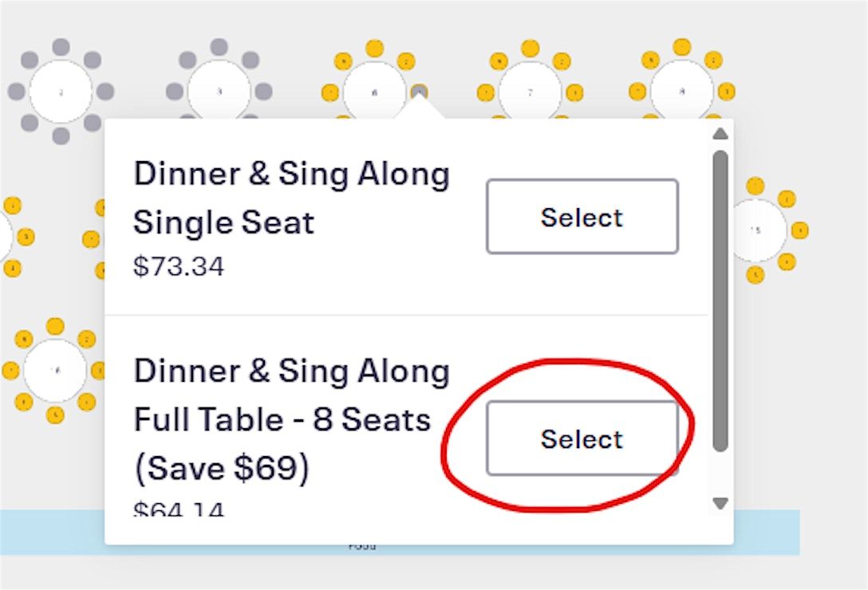Click the popup's scroll down arrow
This screenshot has width=868, height=590.
(x=720, y=503)
